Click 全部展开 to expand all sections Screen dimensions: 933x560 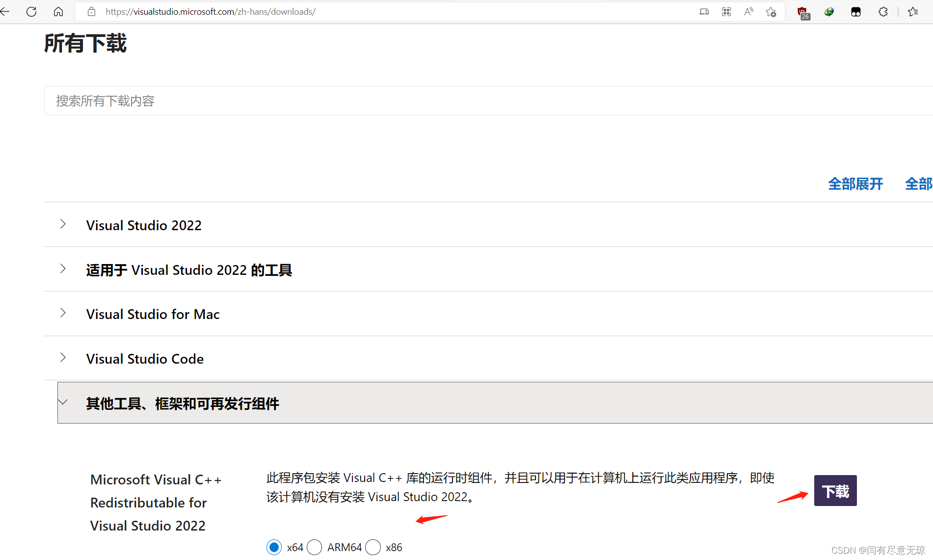pos(855,184)
